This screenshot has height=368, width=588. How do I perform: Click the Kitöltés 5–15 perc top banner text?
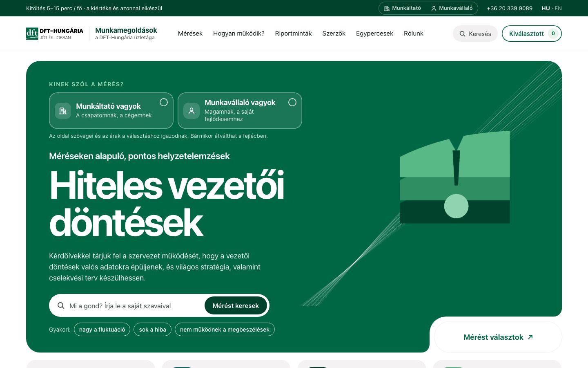click(x=94, y=8)
